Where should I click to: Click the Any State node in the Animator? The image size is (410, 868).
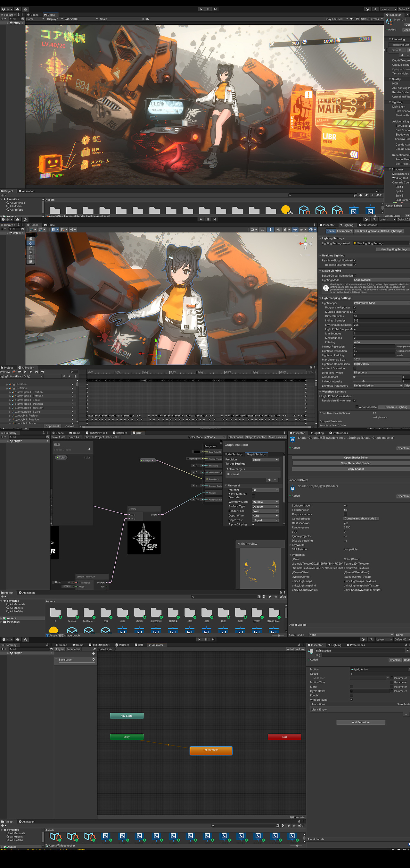pyautogui.click(x=127, y=716)
